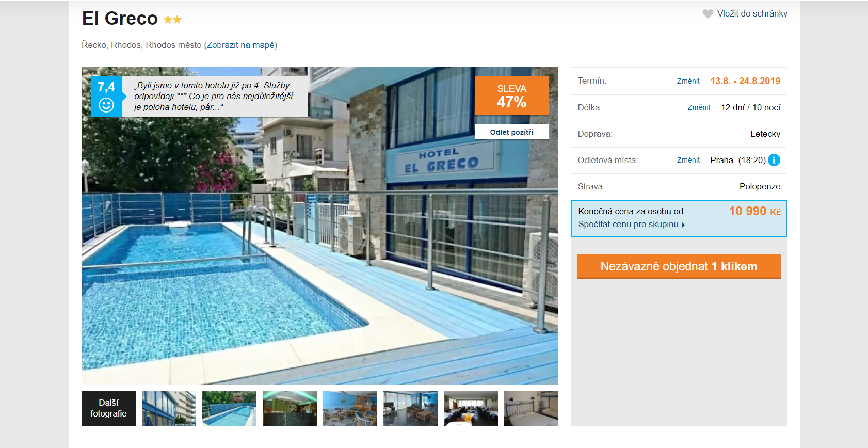
Task: Click the guest review quote text
Action: click(214, 97)
